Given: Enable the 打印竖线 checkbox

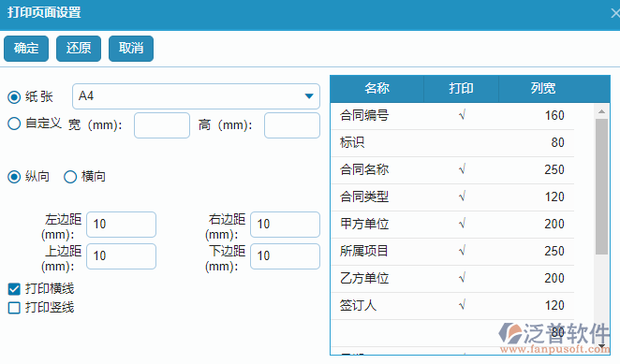Looking at the screenshot, I should (x=14, y=308).
